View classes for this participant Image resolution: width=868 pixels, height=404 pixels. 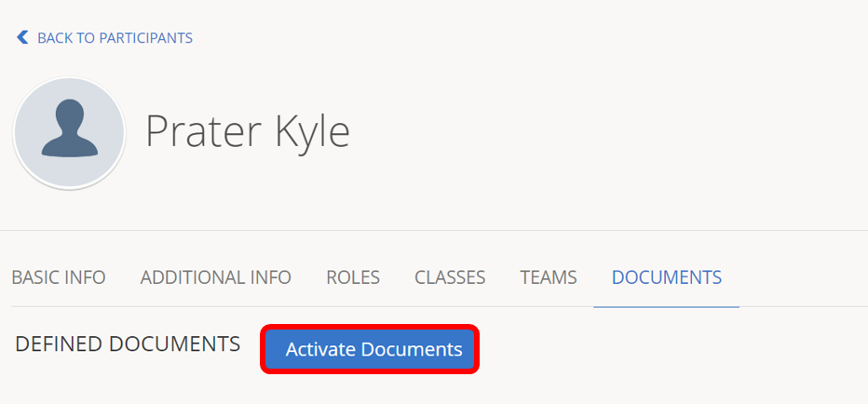(x=450, y=277)
